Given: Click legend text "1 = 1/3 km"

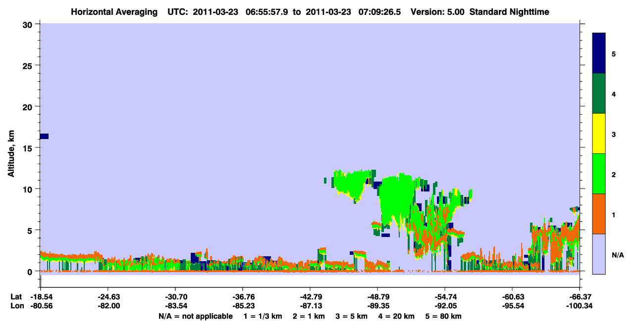Looking at the screenshot, I should (263, 316).
